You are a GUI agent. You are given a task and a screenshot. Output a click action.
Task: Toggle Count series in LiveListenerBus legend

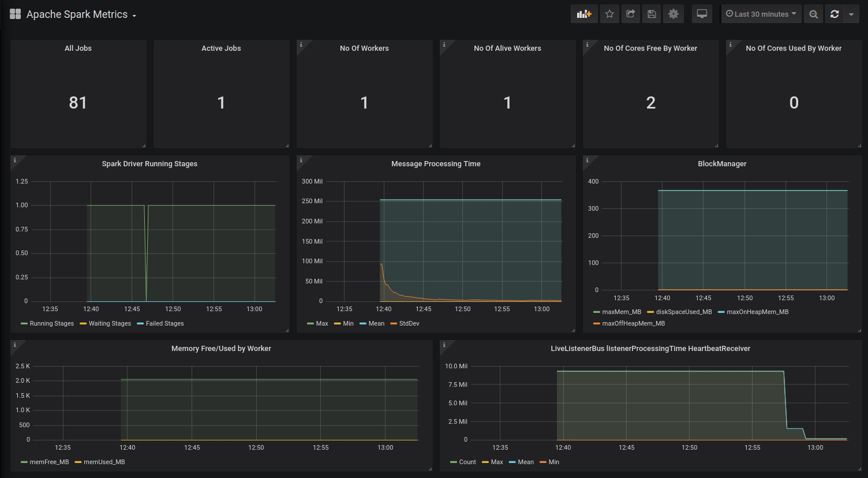(467, 462)
